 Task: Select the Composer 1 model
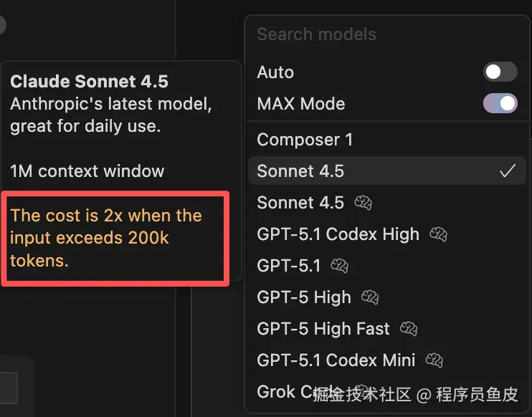pos(305,140)
